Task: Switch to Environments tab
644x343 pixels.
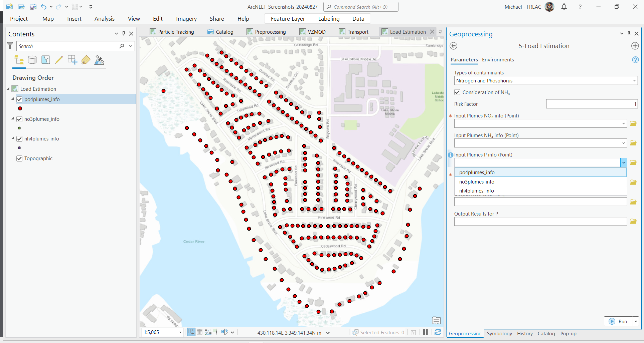Action: click(x=498, y=60)
